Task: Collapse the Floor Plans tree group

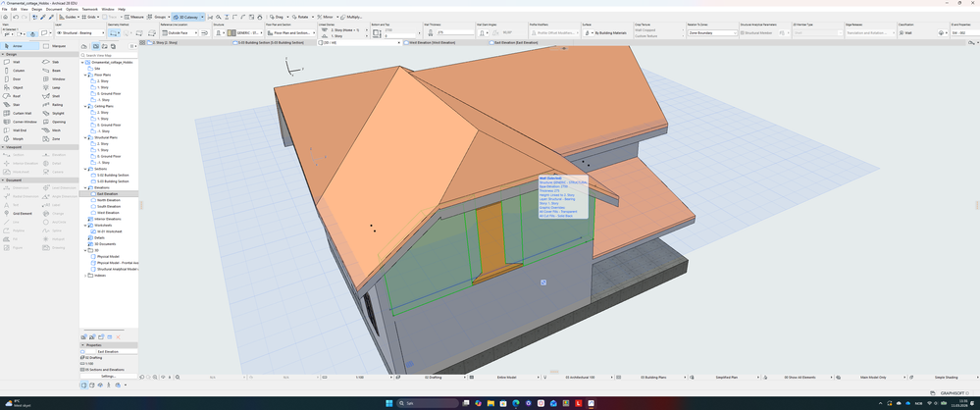Action: point(85,75)
